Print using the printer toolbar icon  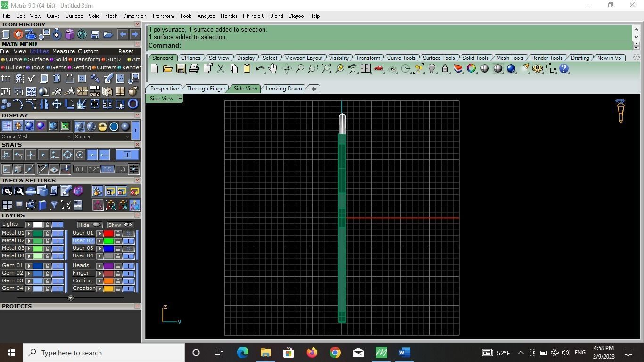[x=194, y=69]
